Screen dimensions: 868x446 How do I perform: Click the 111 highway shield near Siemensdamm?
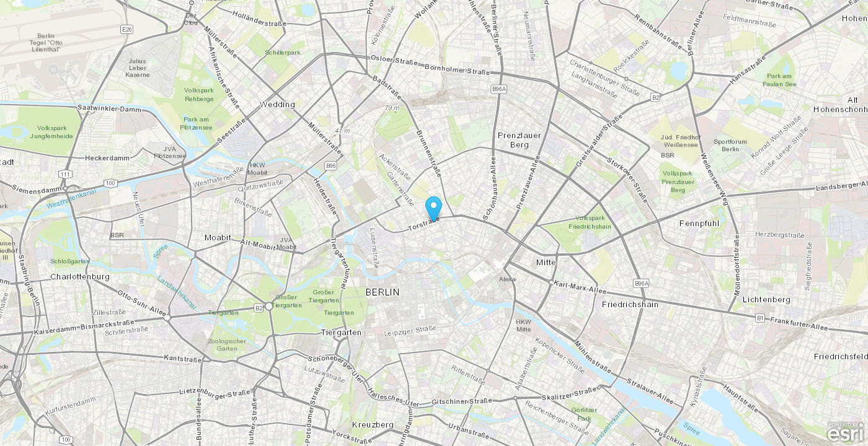[x=65, y=174]
